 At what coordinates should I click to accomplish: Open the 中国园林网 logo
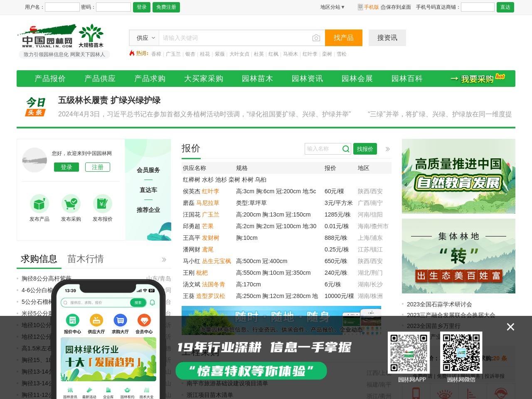coord(47,37)
